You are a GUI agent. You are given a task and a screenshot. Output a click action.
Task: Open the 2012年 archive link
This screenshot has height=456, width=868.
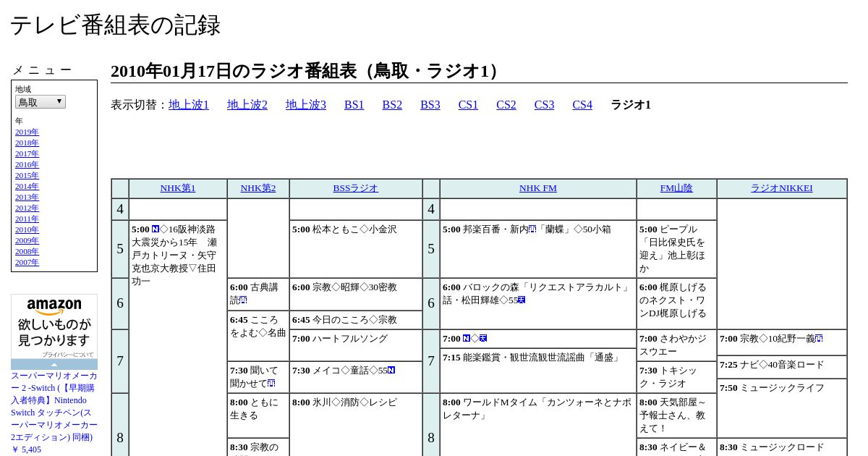pyautogui.click(x=27, y=208)
